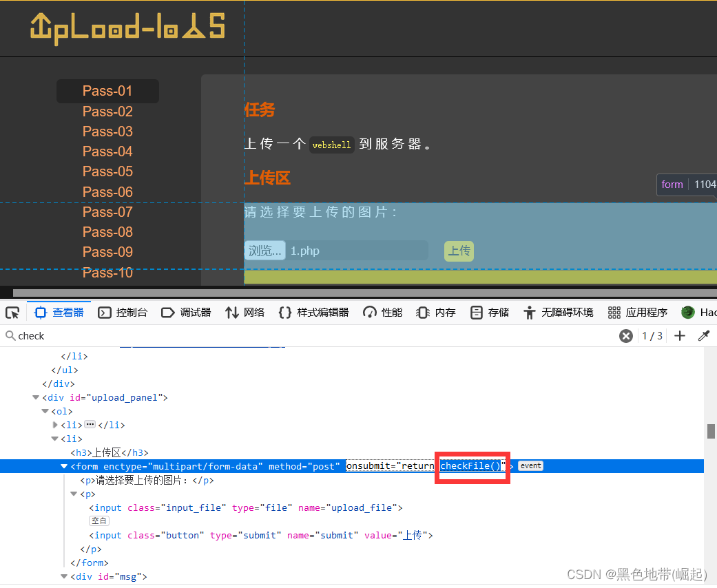The width and height of the screenshot is (717, 588).
Task: Click the onsubmit attribute on the form
Action: point(426,466)
